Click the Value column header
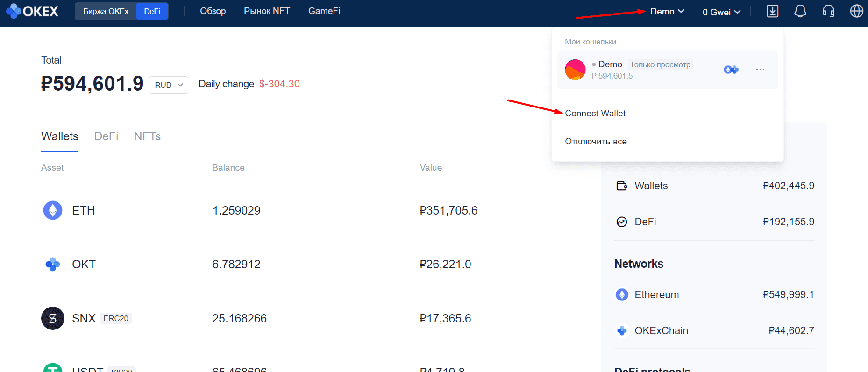The height and width of the screenshot is (372, 868). pyautogui.click(x=431, y=167)
